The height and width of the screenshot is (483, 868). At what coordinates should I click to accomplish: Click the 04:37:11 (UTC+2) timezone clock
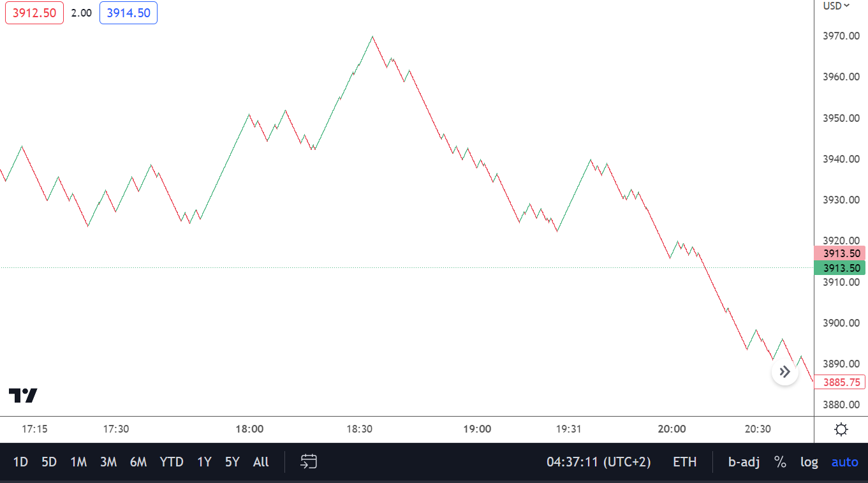(x=597, y=462)
